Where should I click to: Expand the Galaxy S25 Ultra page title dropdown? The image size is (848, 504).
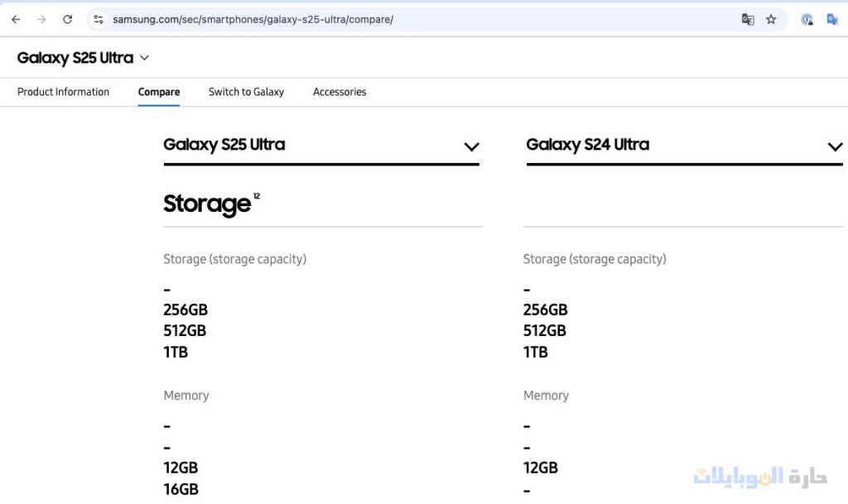pos(144,58)
